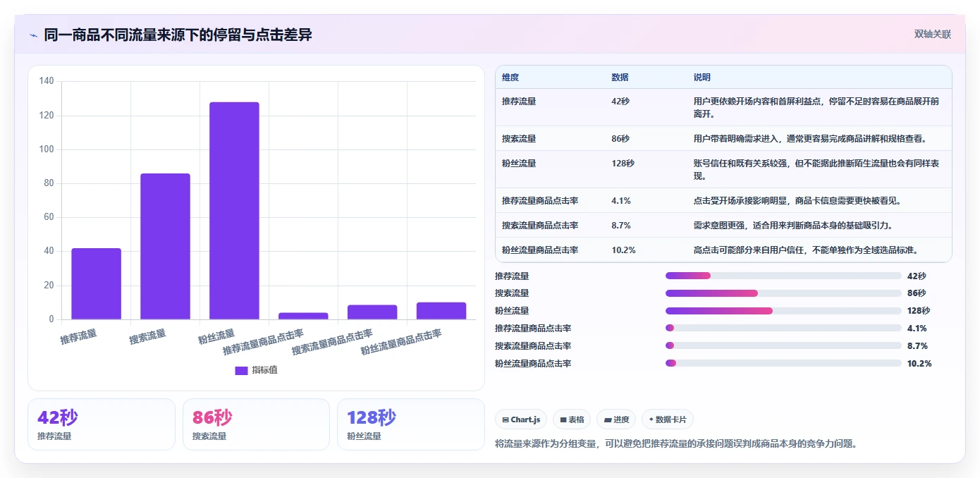Click the 数据卡片 tag chip
This screenshot has width=980, height=478.
[668, 419]
